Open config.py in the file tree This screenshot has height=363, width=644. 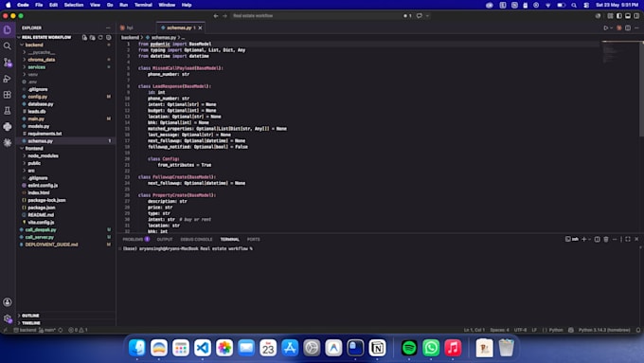[x=65, y=97]
